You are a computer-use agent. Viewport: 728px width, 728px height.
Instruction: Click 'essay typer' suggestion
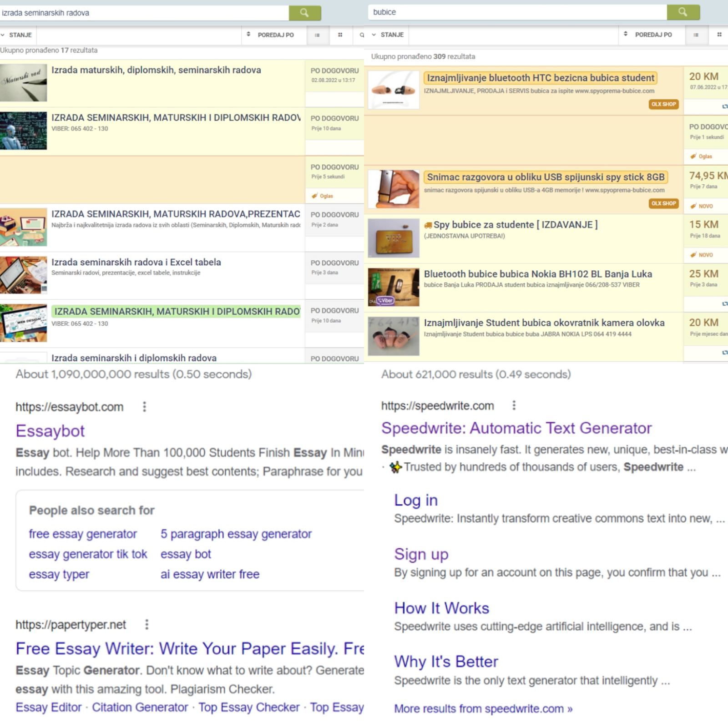point(59,574)
